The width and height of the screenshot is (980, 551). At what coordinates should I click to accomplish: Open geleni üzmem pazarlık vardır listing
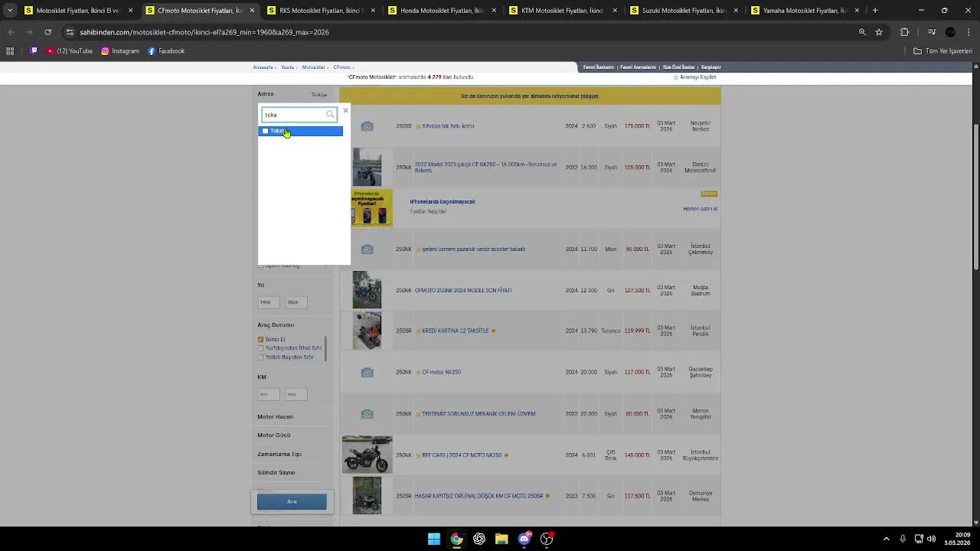(x=473, y=249)
